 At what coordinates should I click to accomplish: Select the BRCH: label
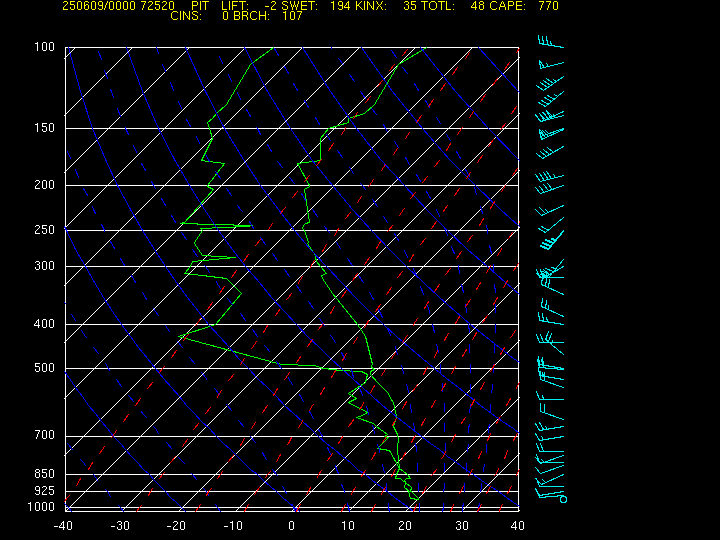click(252, 16)
